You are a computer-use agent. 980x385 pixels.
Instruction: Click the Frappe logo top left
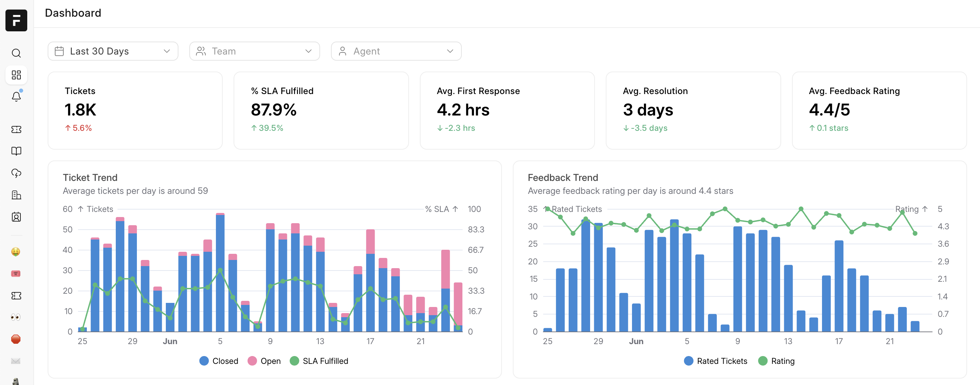(x=16, y=20)
